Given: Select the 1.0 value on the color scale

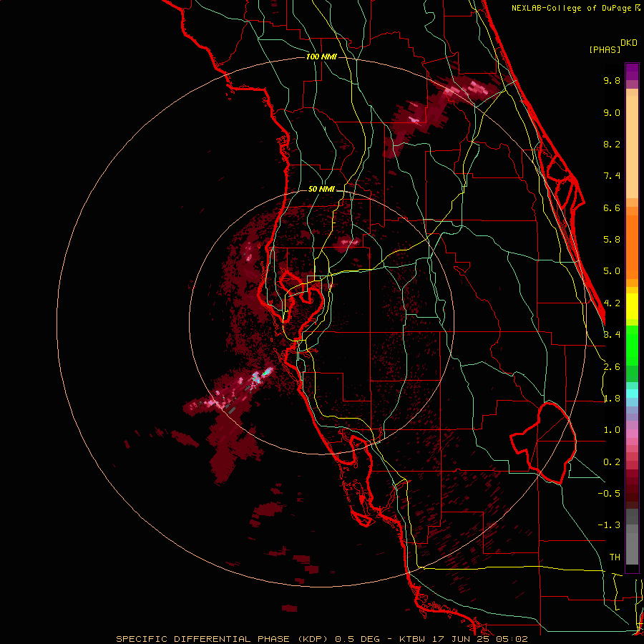Looking at the screenshot, I should click(x=612, y=430).
